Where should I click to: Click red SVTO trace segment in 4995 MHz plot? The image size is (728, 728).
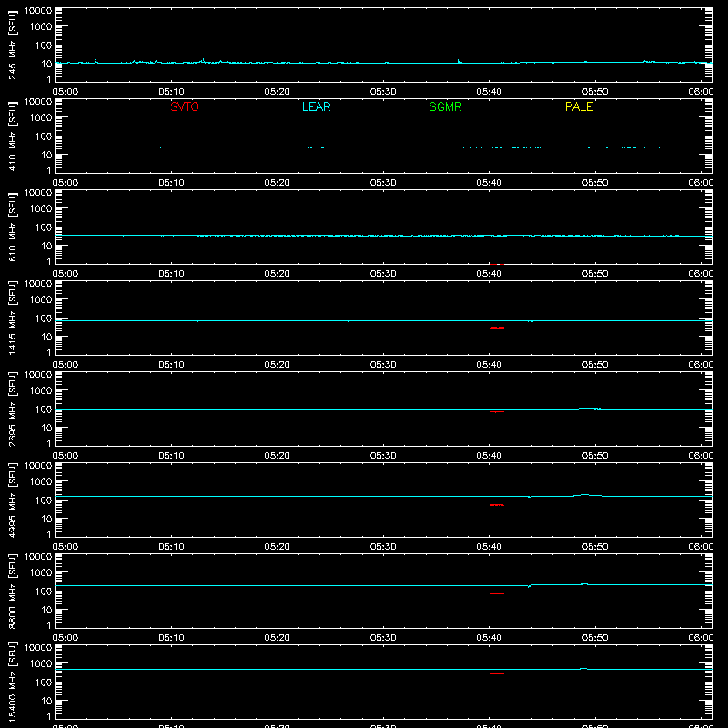coord(497,505)
